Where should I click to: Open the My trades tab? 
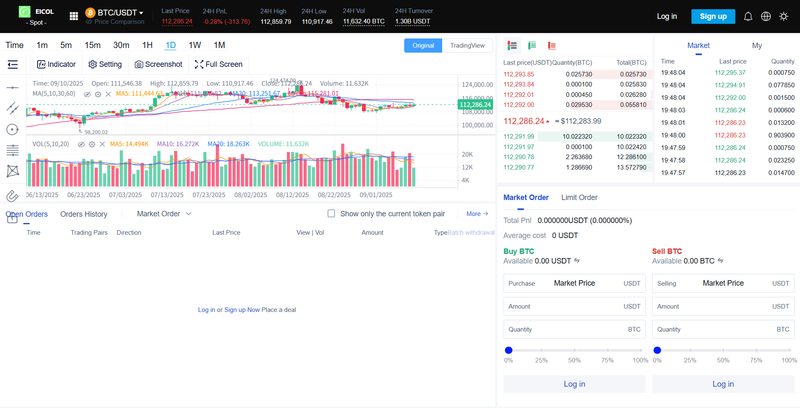click(757, 45)
